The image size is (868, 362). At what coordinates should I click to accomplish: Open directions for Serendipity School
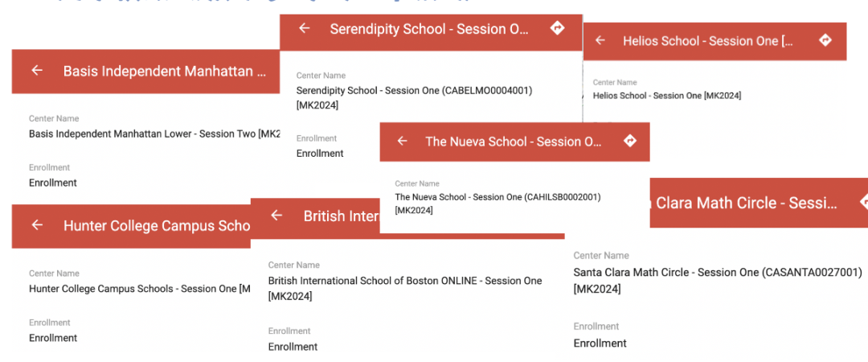point(558,28)
